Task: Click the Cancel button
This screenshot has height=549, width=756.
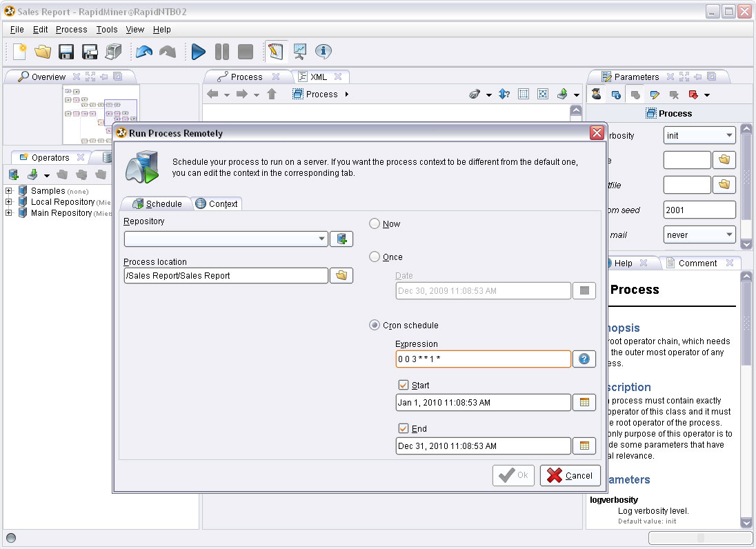Action: 570,475
